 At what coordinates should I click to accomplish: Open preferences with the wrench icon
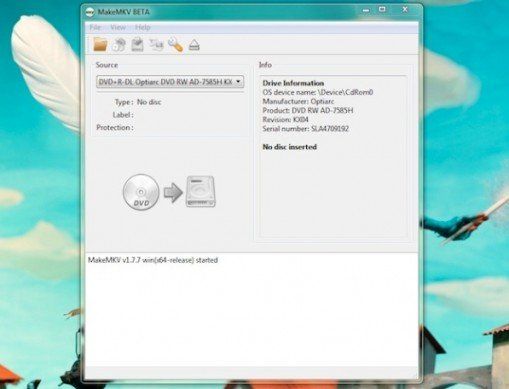pyautogui.click(x=175, y=45)
